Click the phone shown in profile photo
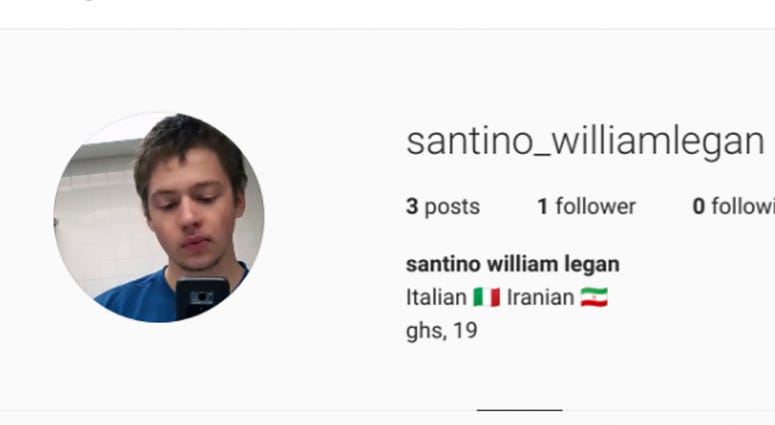 pos(203,298)
